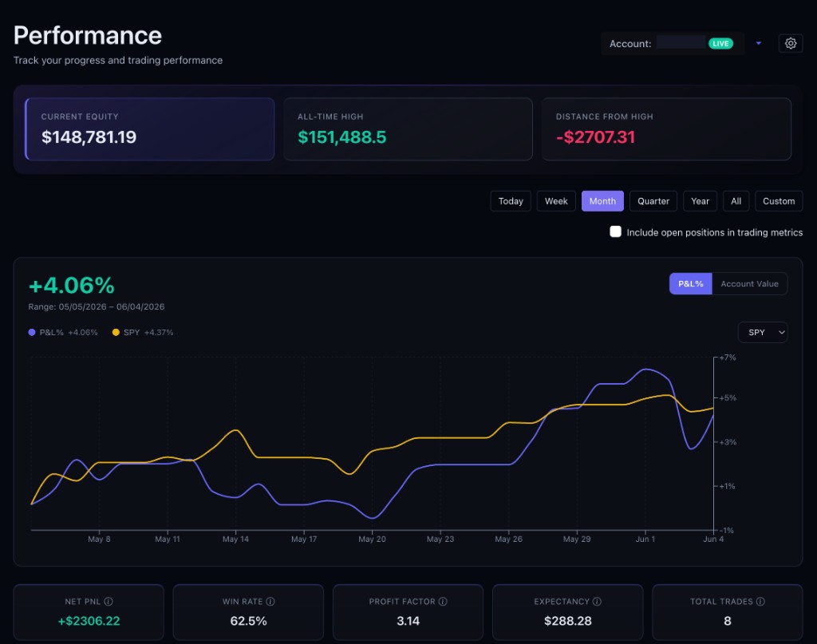Click the Expectancy value $288.28
This screenshot has height=644, width=817.
click(568, 621)
